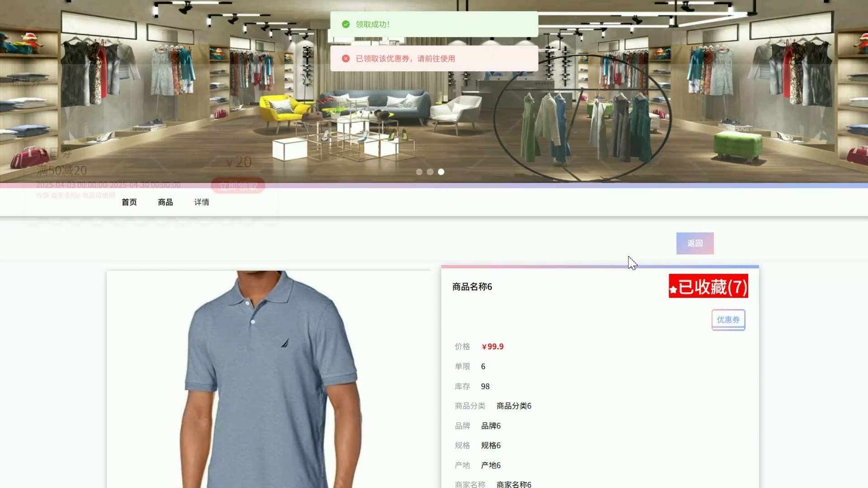The width and height of the screenshot is (868, 488).
Task: Click the 已收藏(7) favorite button
Action: (708, 286)
